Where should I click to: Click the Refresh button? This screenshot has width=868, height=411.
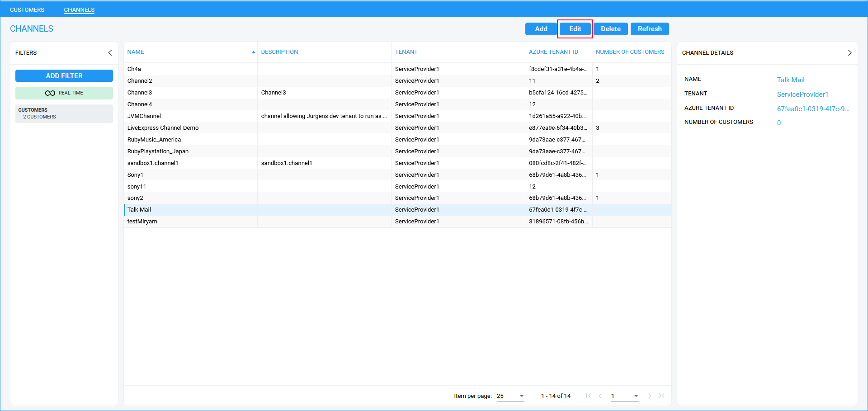click(650, 29)
